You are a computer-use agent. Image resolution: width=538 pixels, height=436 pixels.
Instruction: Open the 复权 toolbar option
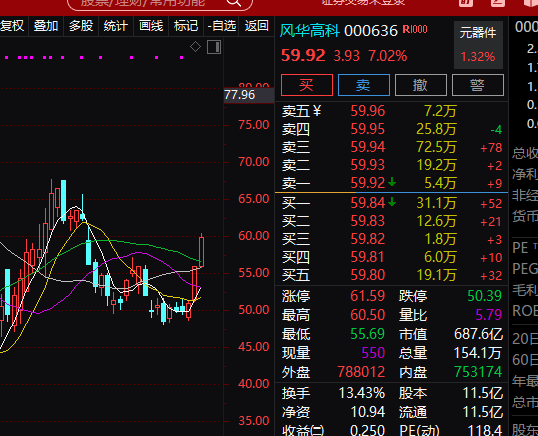point(12,26)
